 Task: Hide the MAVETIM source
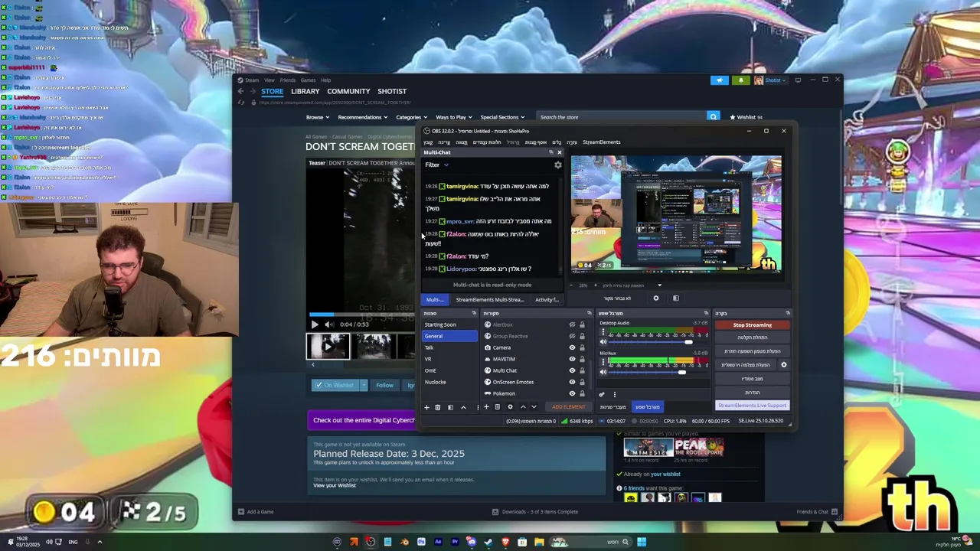572,359
